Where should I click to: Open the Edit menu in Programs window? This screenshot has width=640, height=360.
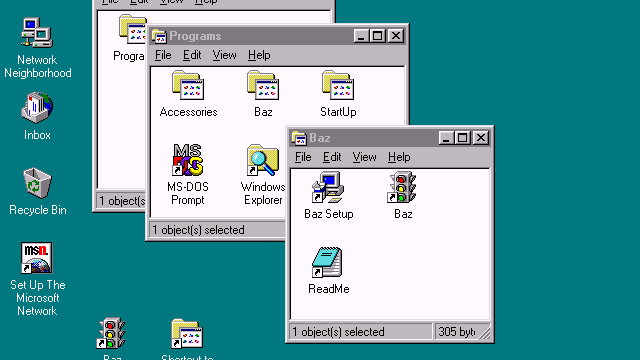tap(192, 55)
